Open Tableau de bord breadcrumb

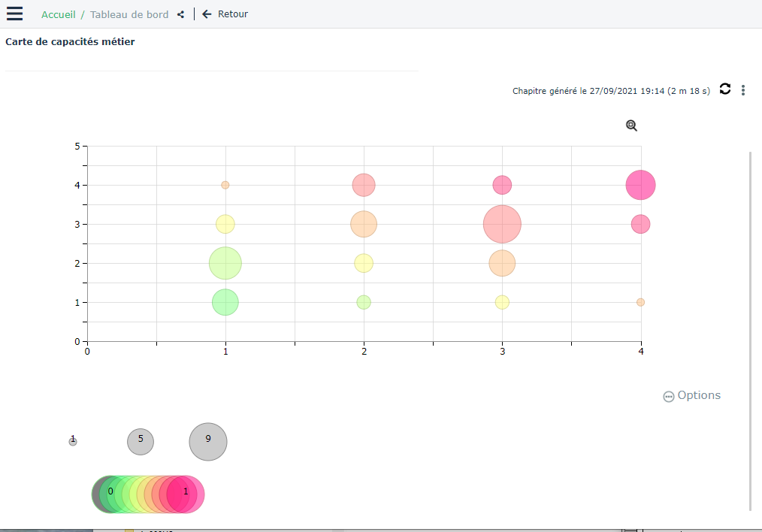click(x=129, y=14)
